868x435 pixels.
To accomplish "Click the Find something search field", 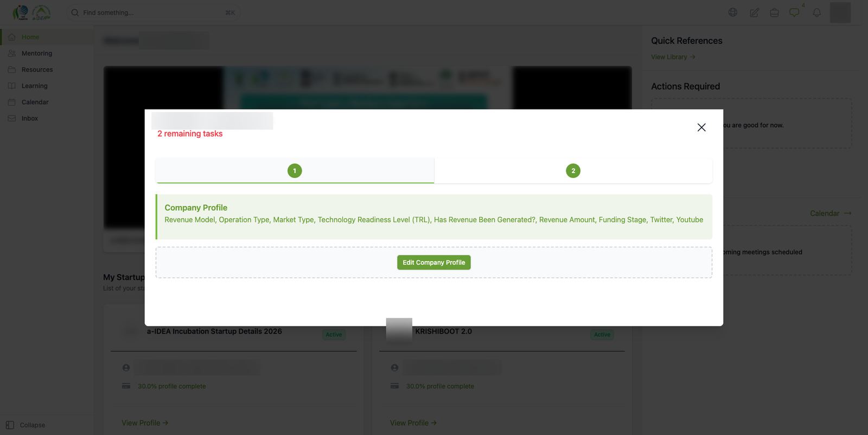I will point(154,12).
